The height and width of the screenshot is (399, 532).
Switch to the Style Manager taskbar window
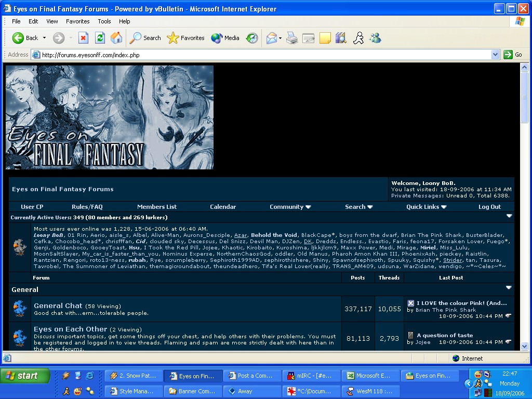point(134,391)
